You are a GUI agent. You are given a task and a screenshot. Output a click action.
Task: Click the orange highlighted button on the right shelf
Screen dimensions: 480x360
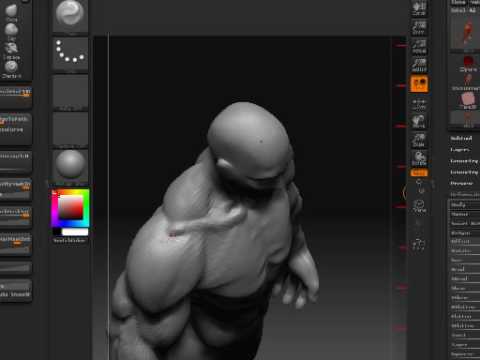[419, 83]
